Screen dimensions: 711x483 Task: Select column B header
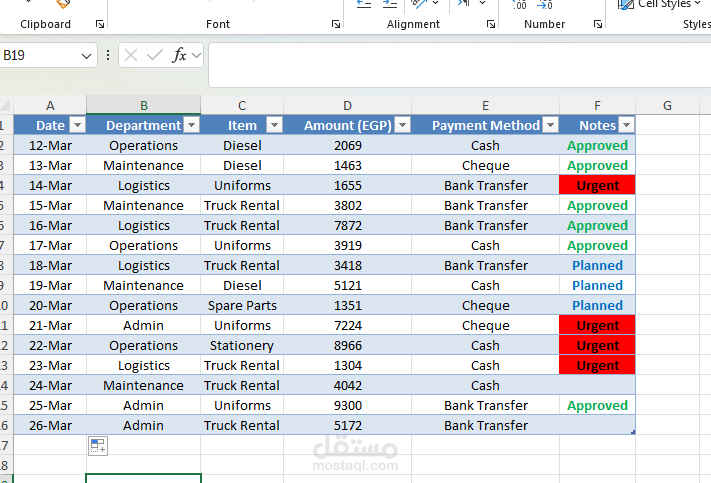click(x=143, y=106)
